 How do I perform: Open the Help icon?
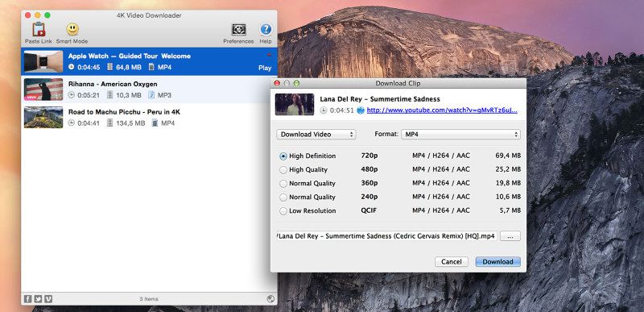[266, 29]
